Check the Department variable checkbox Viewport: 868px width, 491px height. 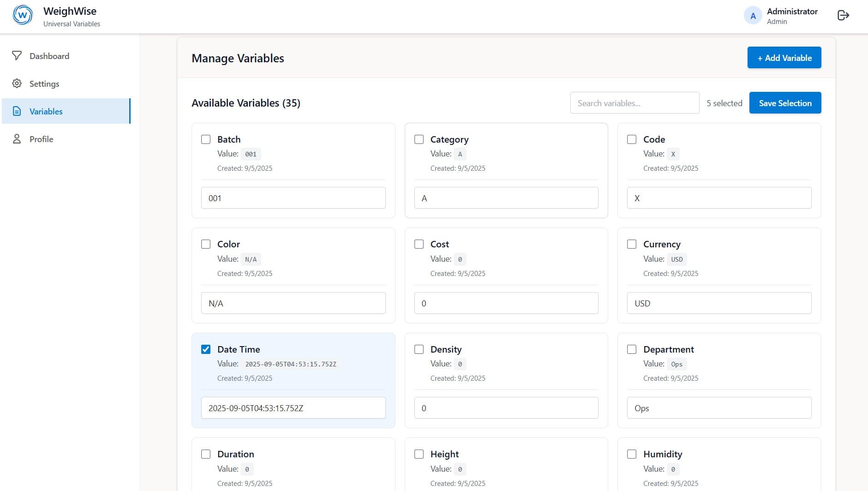[632, 349]
